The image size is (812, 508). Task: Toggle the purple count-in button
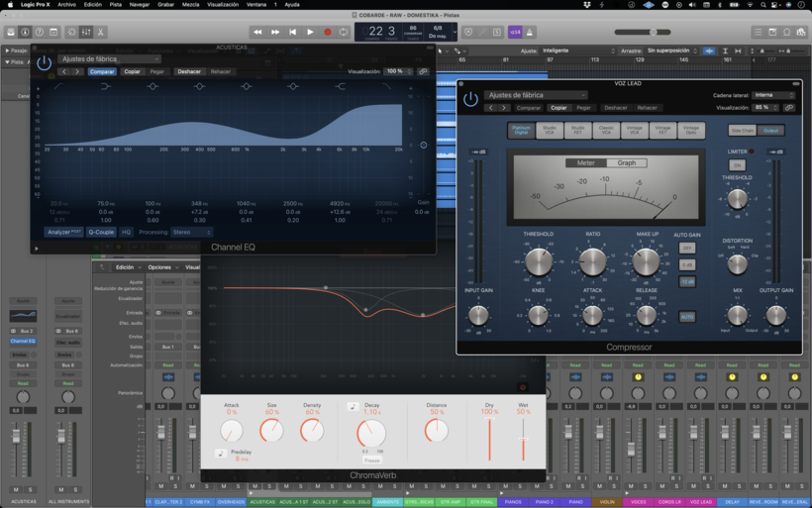(515, 32)
